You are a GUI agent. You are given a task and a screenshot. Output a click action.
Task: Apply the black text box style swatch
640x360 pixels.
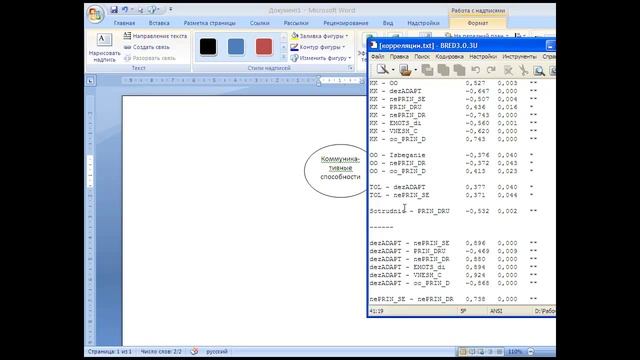[208, 47]
